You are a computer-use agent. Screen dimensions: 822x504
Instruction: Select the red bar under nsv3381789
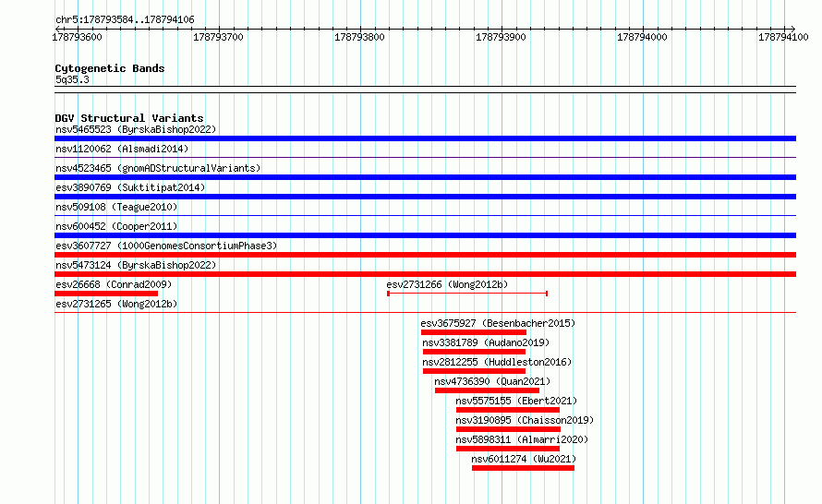[x=474, y=352]
